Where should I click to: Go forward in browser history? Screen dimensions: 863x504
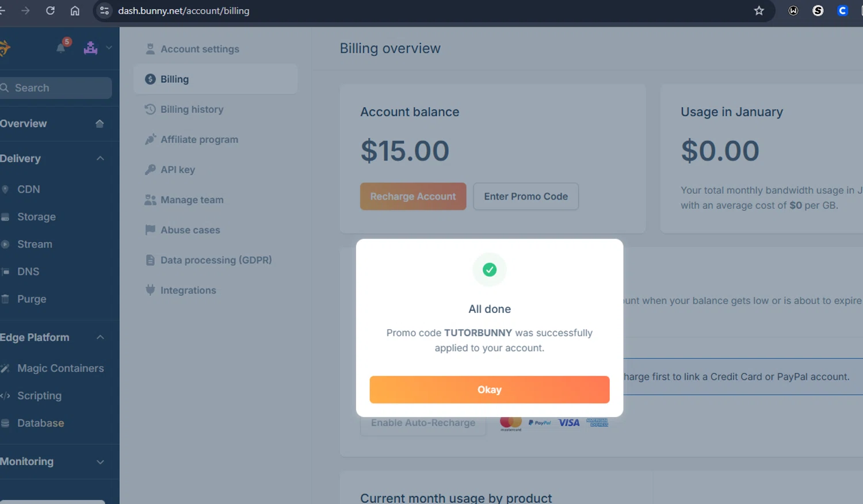point(25,10)
